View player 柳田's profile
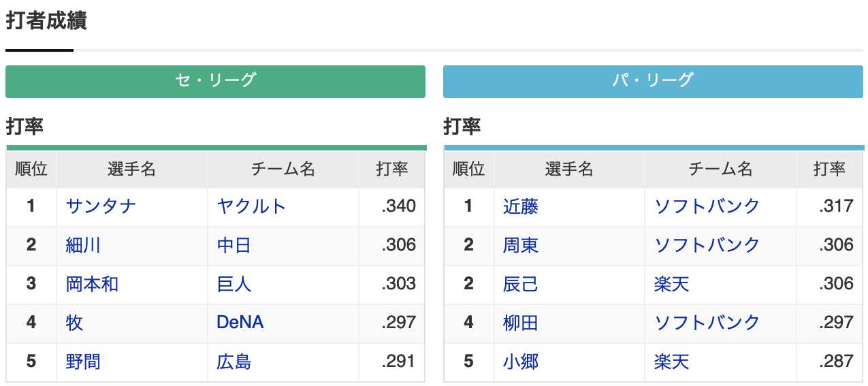 coord(521,323)
